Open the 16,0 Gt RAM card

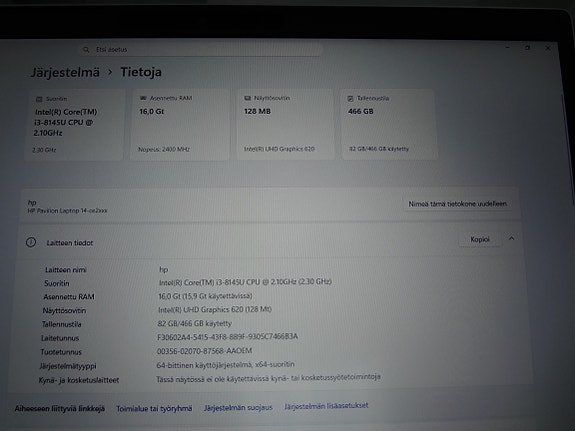point(180,124)
